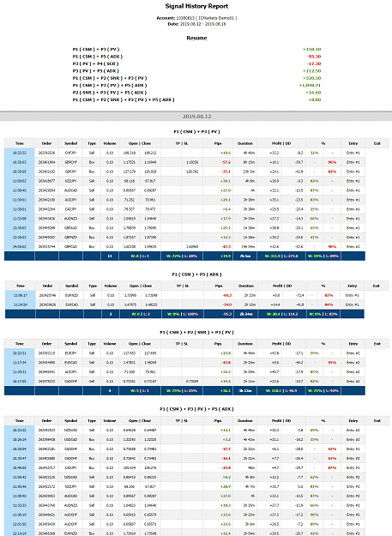Click the +520.30 value in Resume
The height and width of the screenshot is (536, 392).
coord(311,78)
